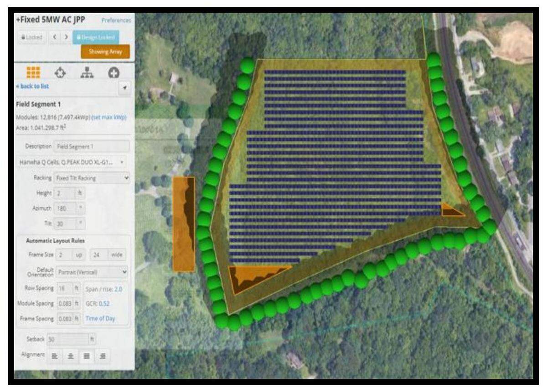Open the Keepouts tab with the crosshair icon
The width and height of the screenshot is (547, 392).
[x=60, y=72]
